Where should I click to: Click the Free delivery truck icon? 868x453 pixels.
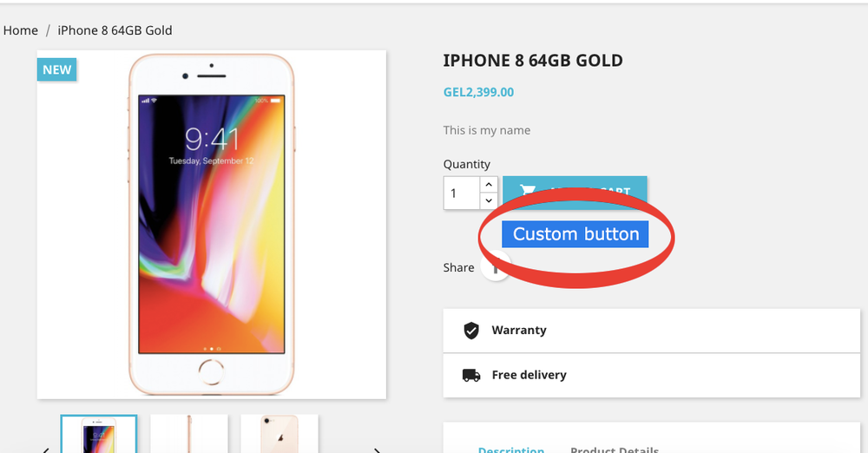point(471,376)
